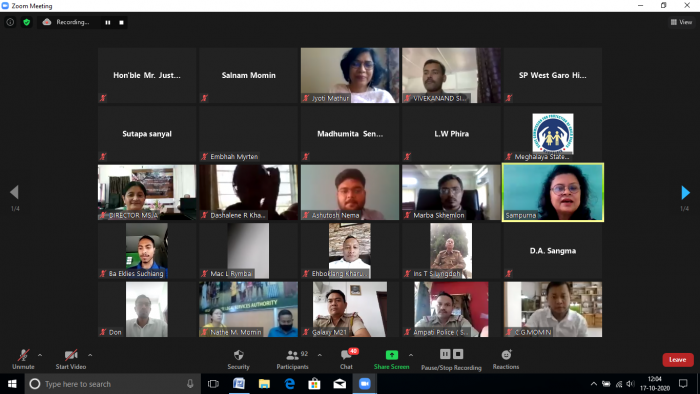Click the SP West Garo Hi... tile name
This screenshot has width=700, height=394.
tap(553, 75)
